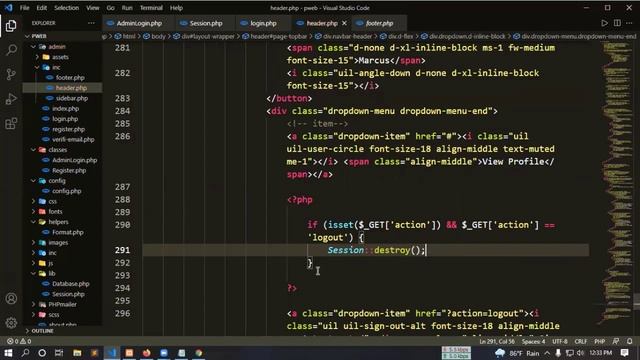Change the language mode via PHP
The height and width of the screenshot is (360, 640).
[x=600, y=341]
